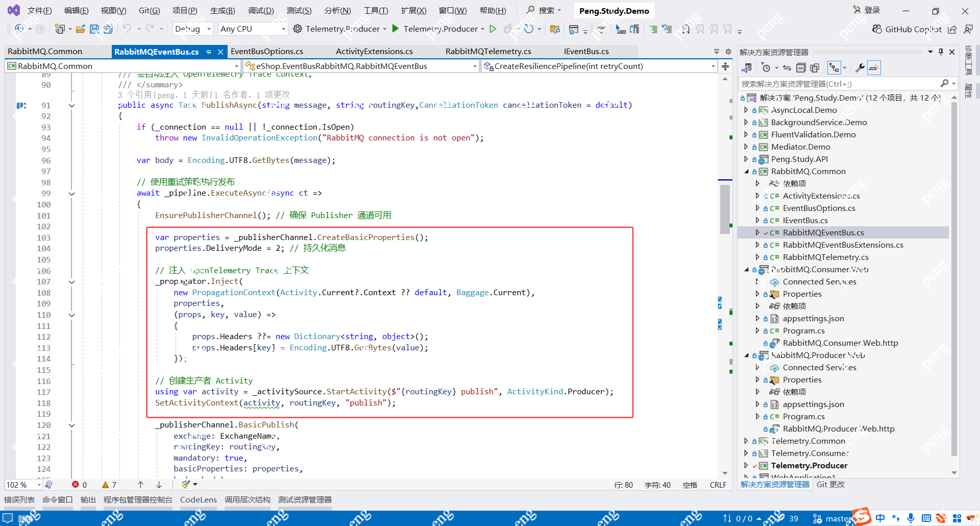Switch to the IEventBus.cs tab
980x526 pixels.
(586, 52)
